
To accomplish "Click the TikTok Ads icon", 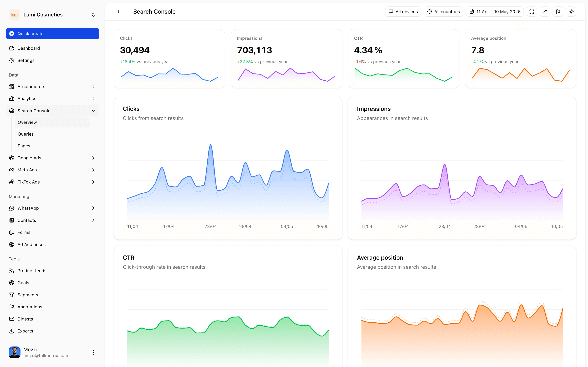I will pyautogui.click(x=12, y=182).
